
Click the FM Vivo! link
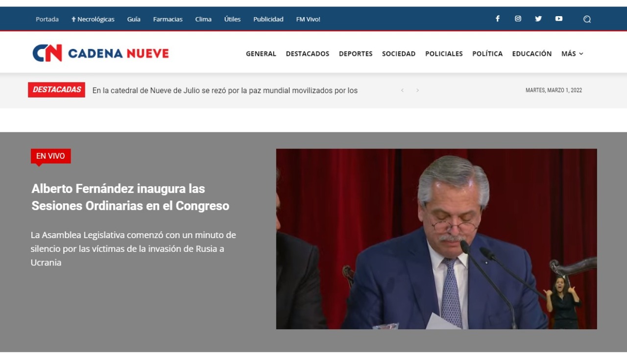pyautogui.click(x=308, y=20)
